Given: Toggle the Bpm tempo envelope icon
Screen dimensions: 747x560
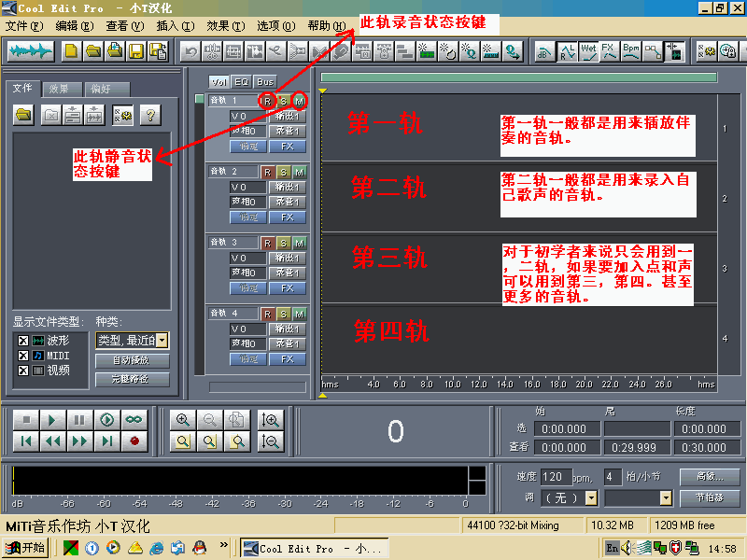Looking at the screenshot, I should point(631,51).
